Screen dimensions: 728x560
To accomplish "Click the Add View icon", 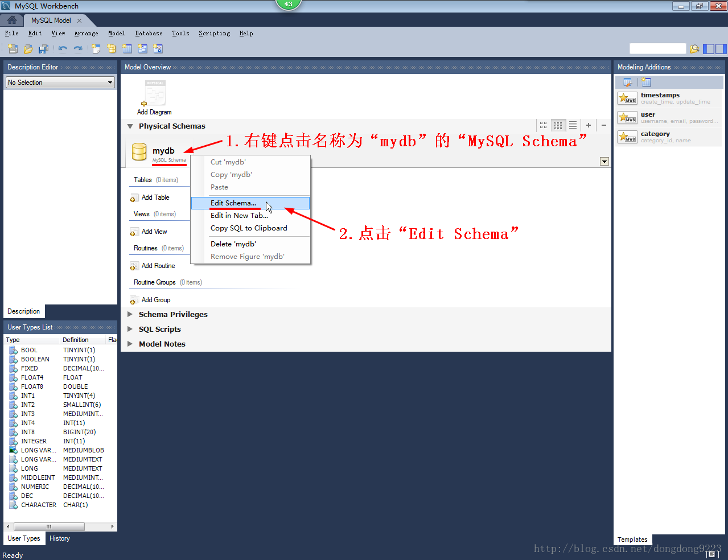I will [x=134, y=232].
